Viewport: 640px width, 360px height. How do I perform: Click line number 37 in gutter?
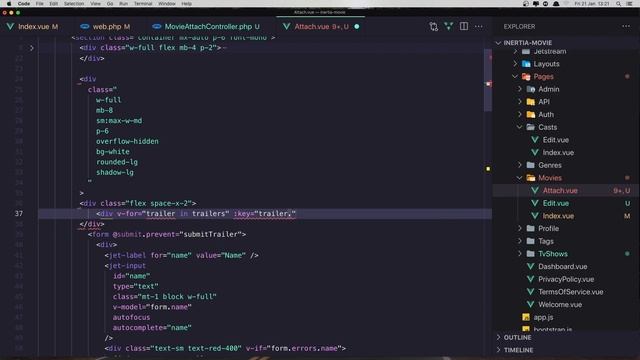[19, 213]
